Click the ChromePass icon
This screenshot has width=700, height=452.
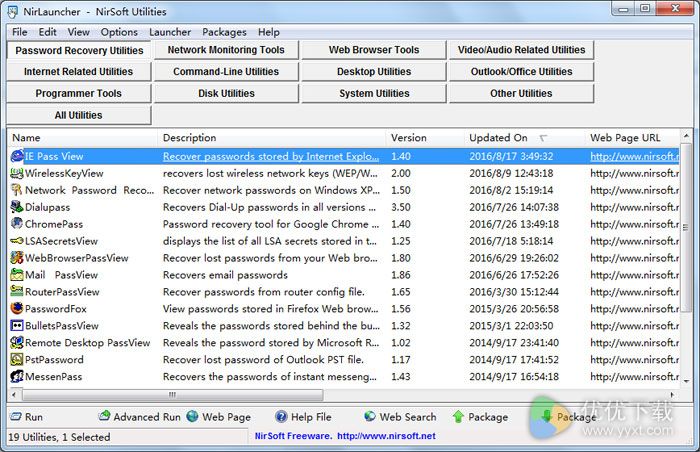click(17, 224)
